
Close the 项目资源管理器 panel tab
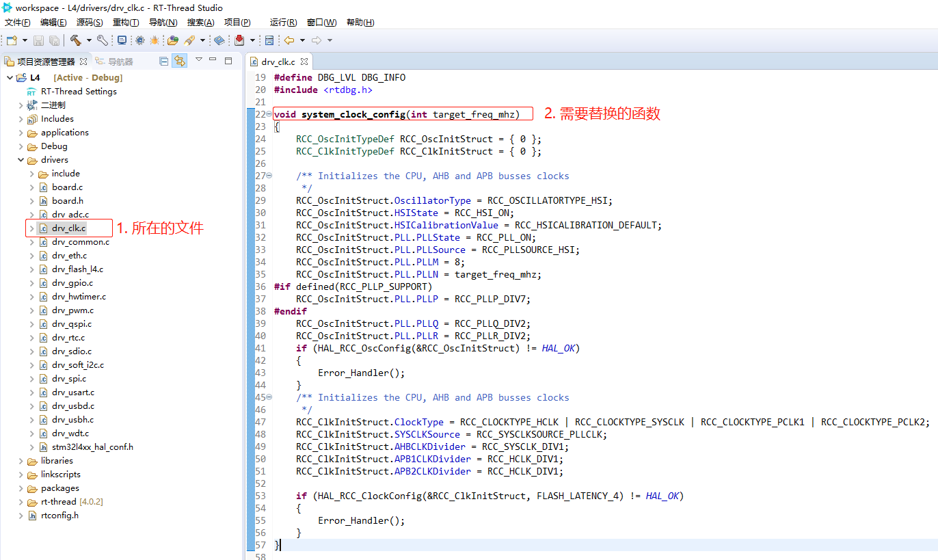point(83,62)
